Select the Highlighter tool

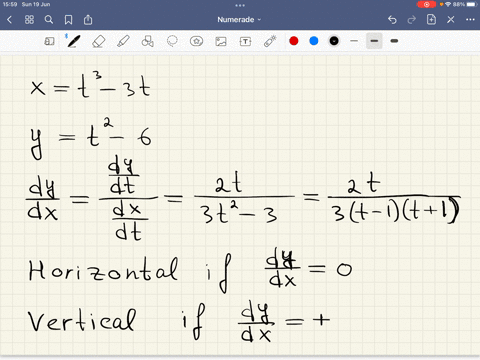click(123, 41)
